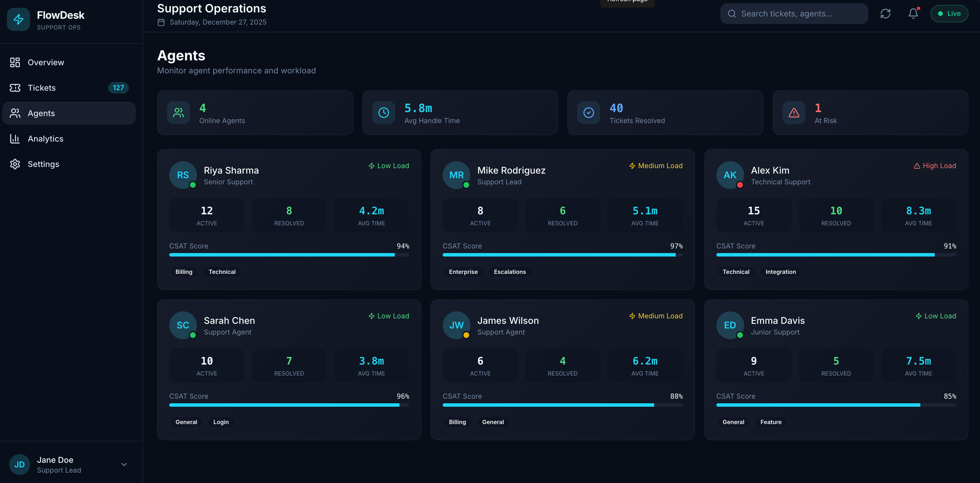Click the calendar icon beside the date
Viewport: 980px width, 483px height.
click(x=161, y=22)
